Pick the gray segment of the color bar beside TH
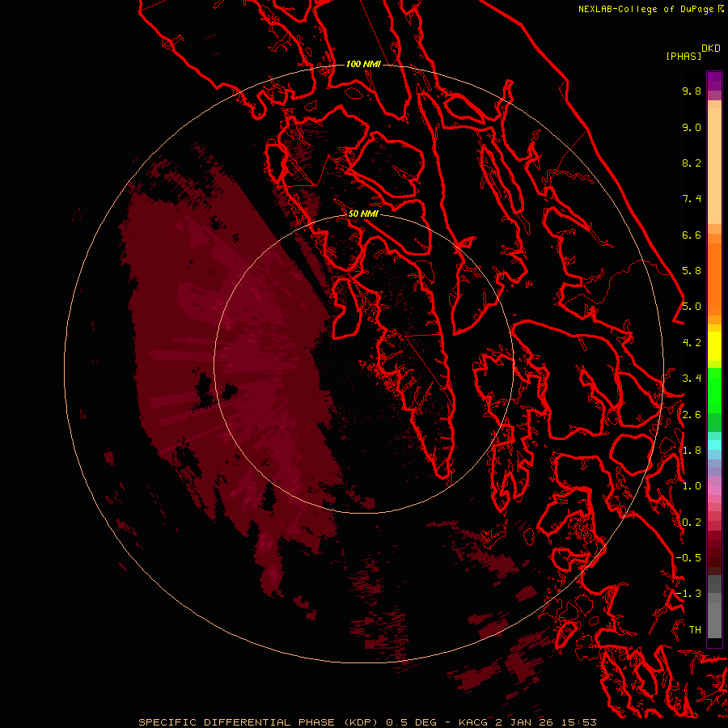 [714, 620]
